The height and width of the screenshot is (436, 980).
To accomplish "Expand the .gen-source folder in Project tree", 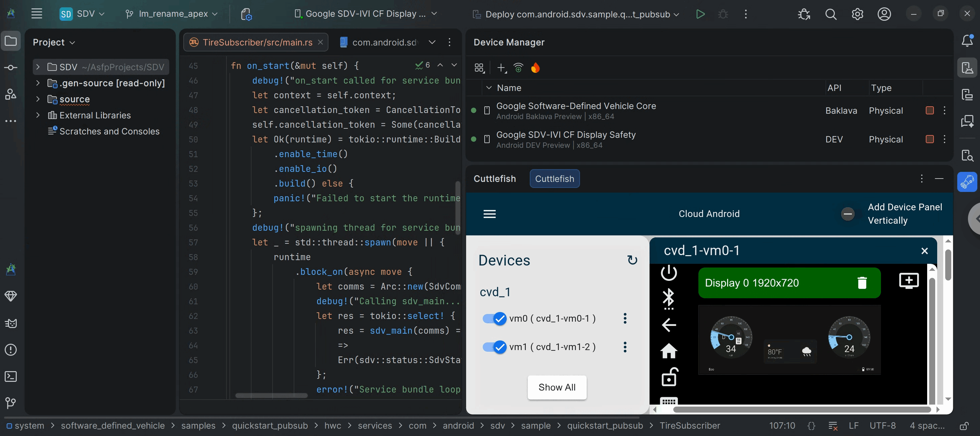I will click(x=38, y=83).
